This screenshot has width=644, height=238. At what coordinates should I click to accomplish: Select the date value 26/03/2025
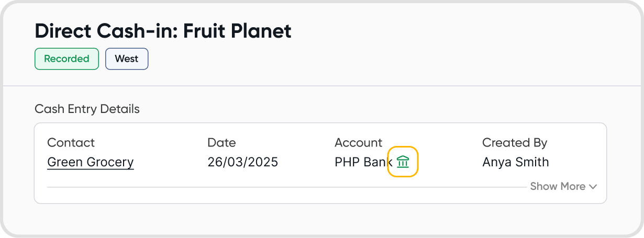242,162
